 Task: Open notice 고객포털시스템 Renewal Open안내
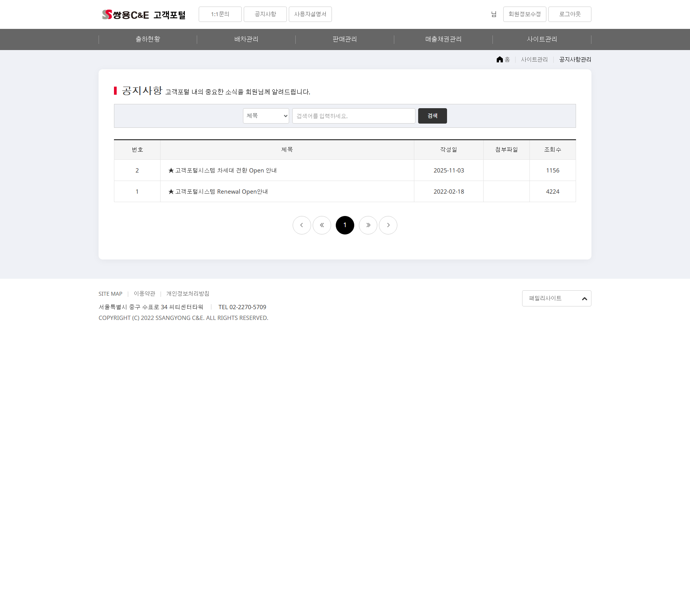(x=218, y=192)
